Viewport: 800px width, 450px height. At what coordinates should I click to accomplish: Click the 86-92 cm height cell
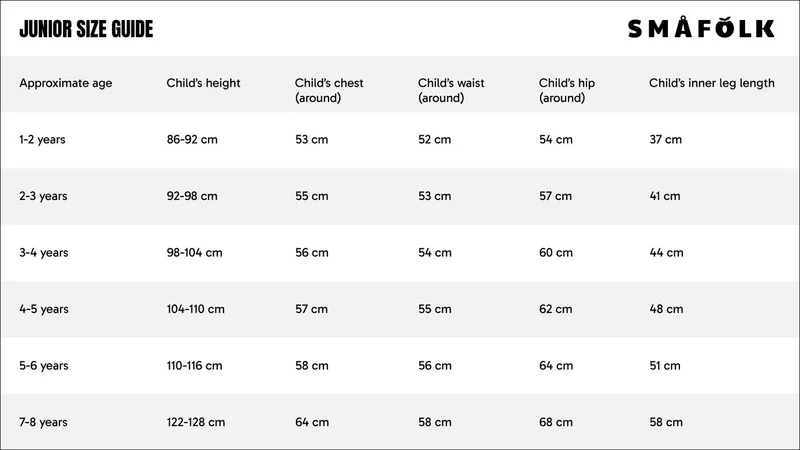click(192, 140)
